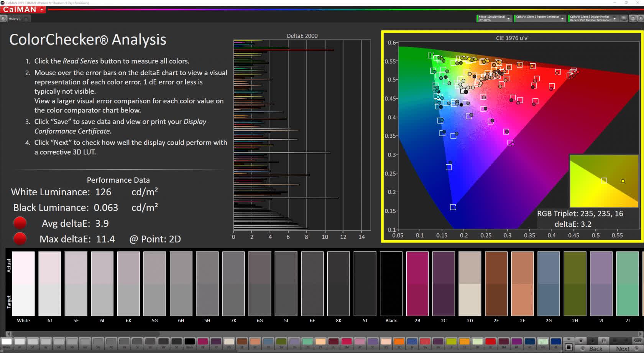The width and height of the screenshot is (644, 353).
Task: Select the 2H olive green swatch comparison
Action: [x=575, y=284]
